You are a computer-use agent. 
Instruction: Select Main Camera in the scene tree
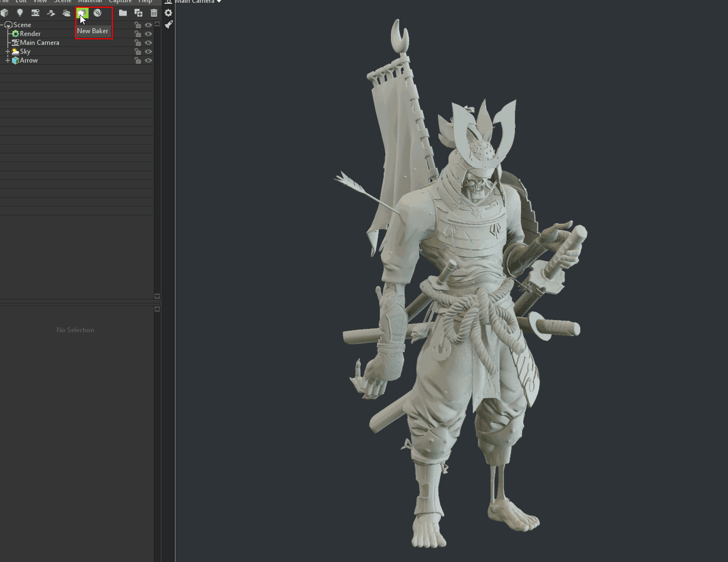(77, 43)
